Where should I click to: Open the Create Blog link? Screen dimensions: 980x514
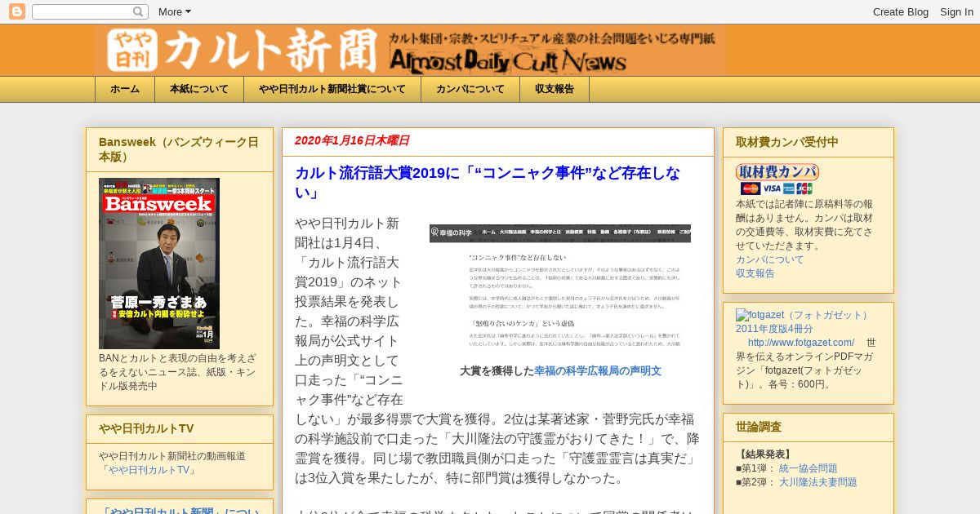[x=900, y=11]
